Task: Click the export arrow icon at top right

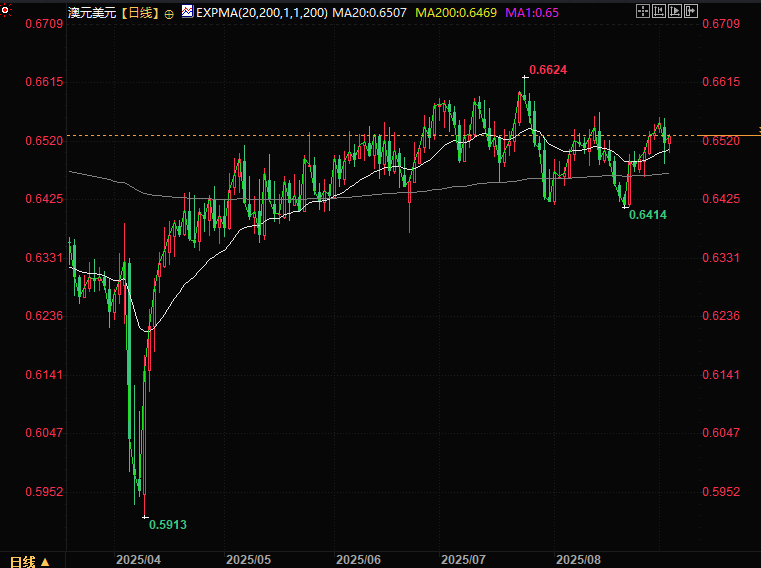Action: pos(691,11)
